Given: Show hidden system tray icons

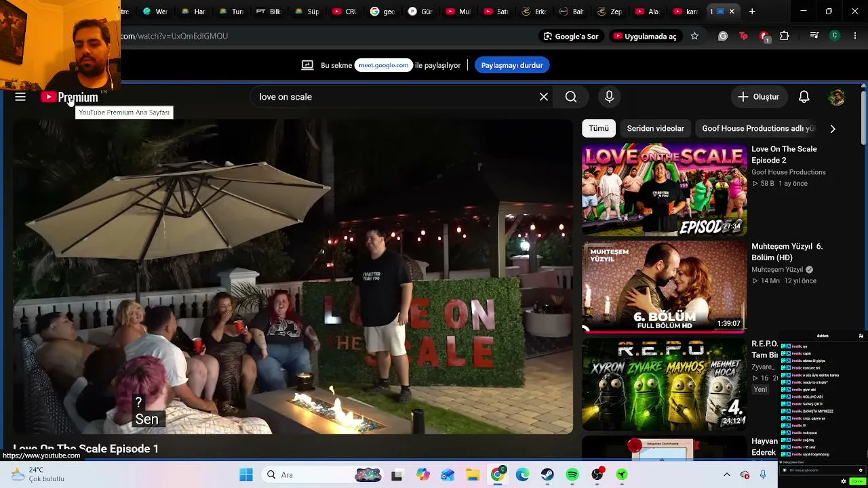Looking at the screenshot, I should (727, 474).
